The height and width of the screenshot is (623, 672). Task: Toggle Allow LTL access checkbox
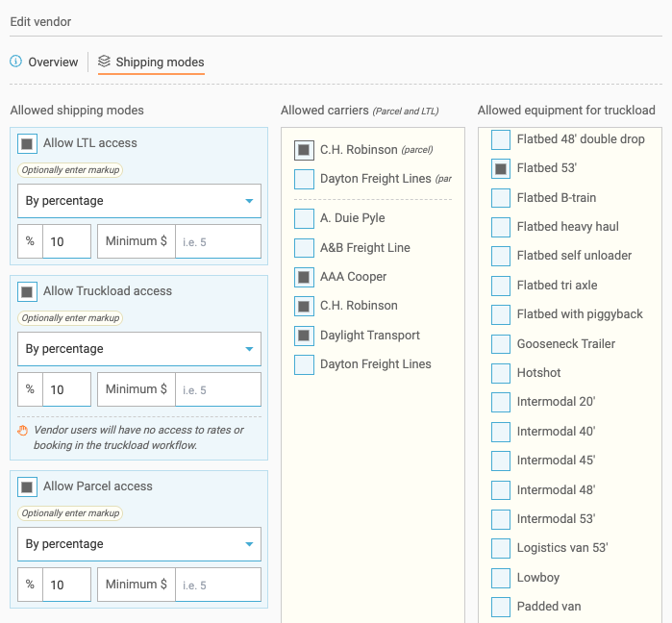click(28, 143)
